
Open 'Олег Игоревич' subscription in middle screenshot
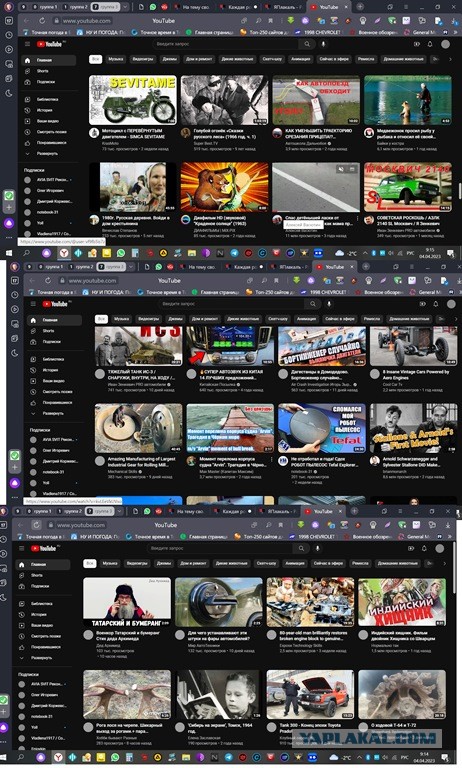(48, 451)
